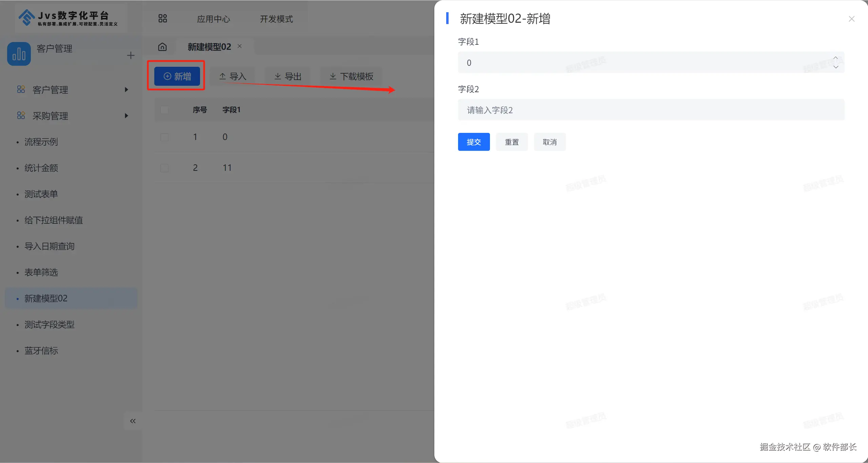Click the home icon tab

coord(162,47)
